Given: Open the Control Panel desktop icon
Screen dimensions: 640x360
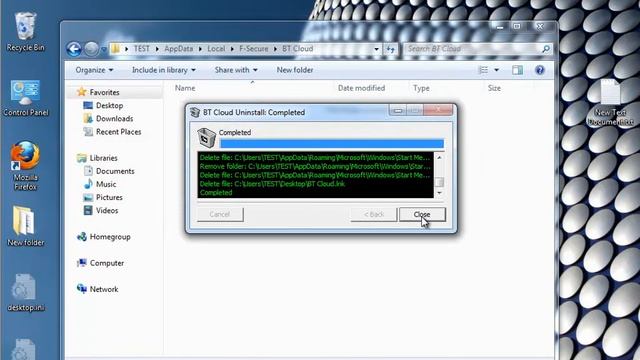Looking at the screenshot, I should click(x=26, y=98).
